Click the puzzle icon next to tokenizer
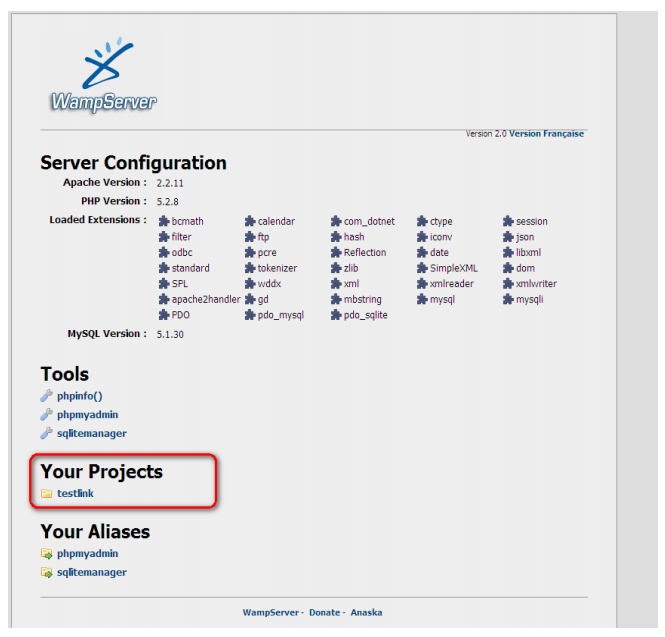The image size is (665, 637). click(250, 268)
